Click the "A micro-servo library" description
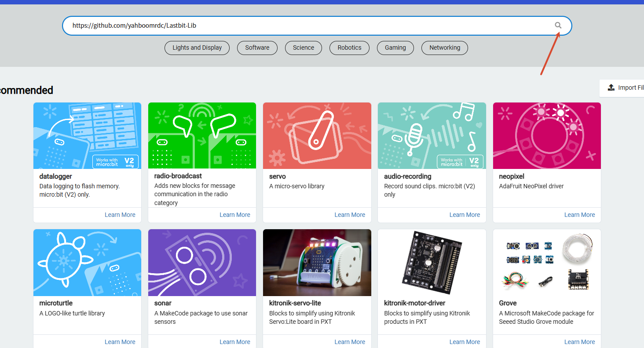Viewport: 644px width, 348px height. pos(297,186)
